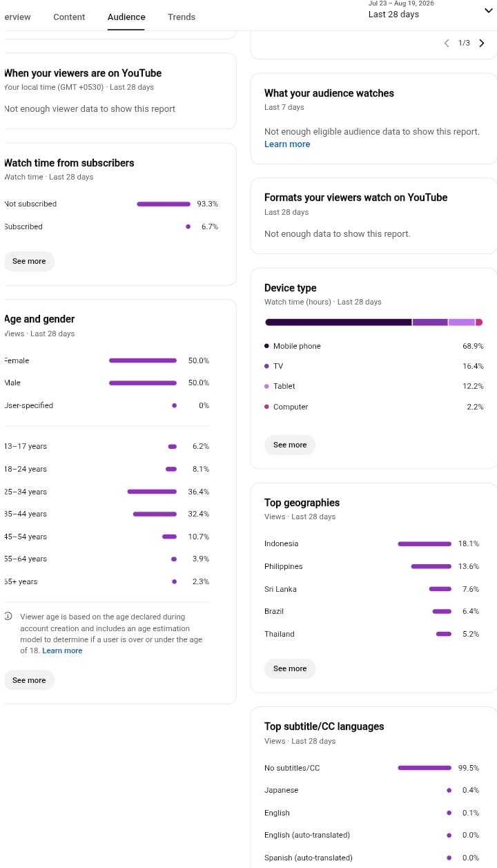
Task: Click the 25–34 years age bar
Action: pos(152,492)
